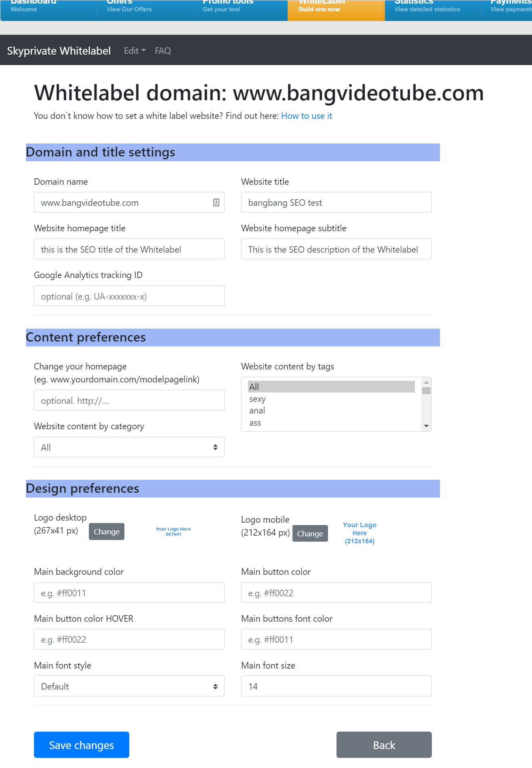The image size is (532, 768).
Task: Click the Save changes button
Action: point(82,745)
